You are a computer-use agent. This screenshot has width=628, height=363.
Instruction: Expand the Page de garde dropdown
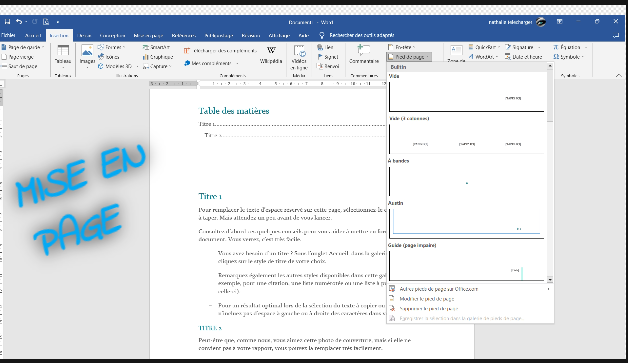pos(23,47)
